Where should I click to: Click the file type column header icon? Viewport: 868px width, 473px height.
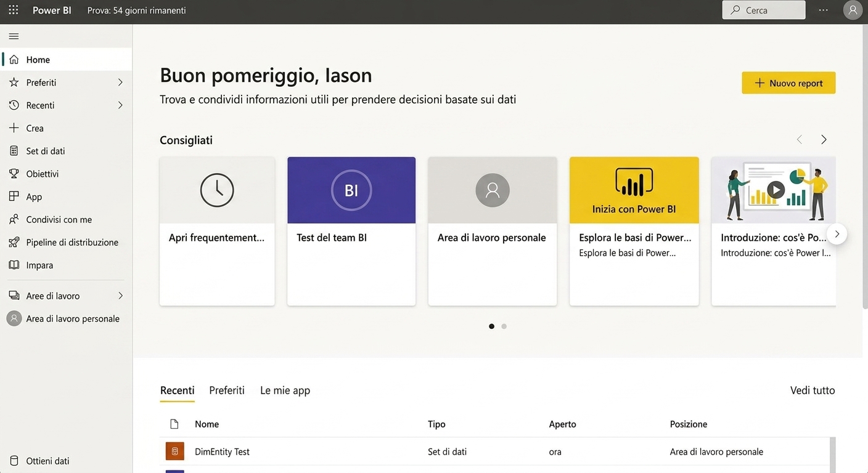pyautogui.click(x=174, y=424)
